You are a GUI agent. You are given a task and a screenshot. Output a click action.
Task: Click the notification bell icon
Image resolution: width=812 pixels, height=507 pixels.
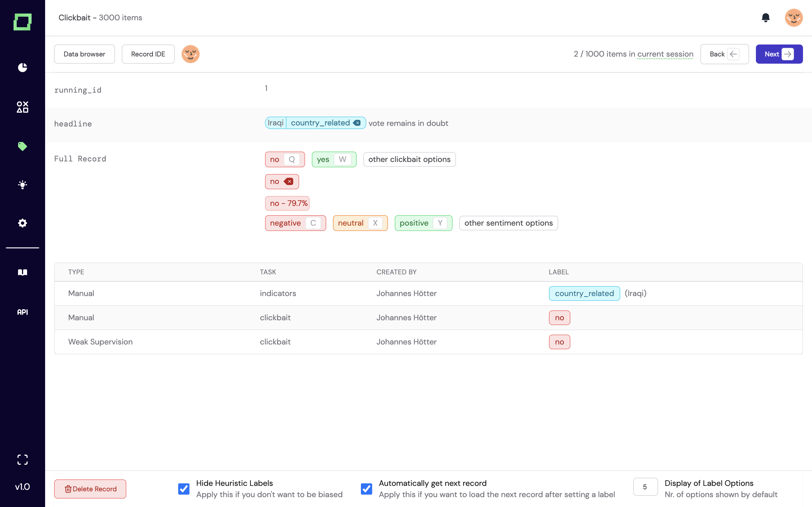coord(765,18)
